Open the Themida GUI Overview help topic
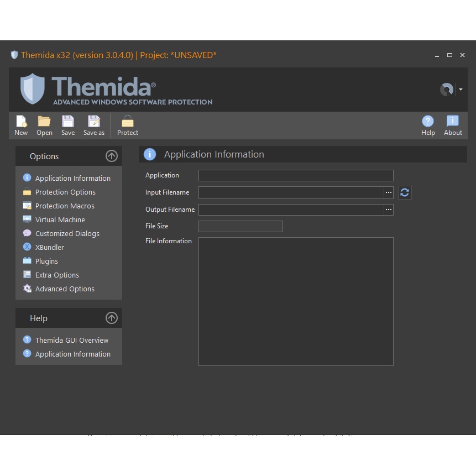 pyautogui.click(x=72, y=340)
